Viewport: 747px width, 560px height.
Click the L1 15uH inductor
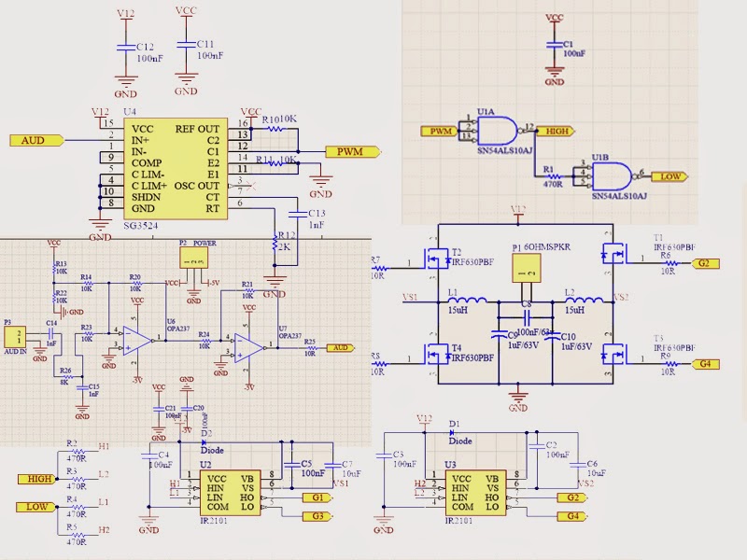(468, 301)
